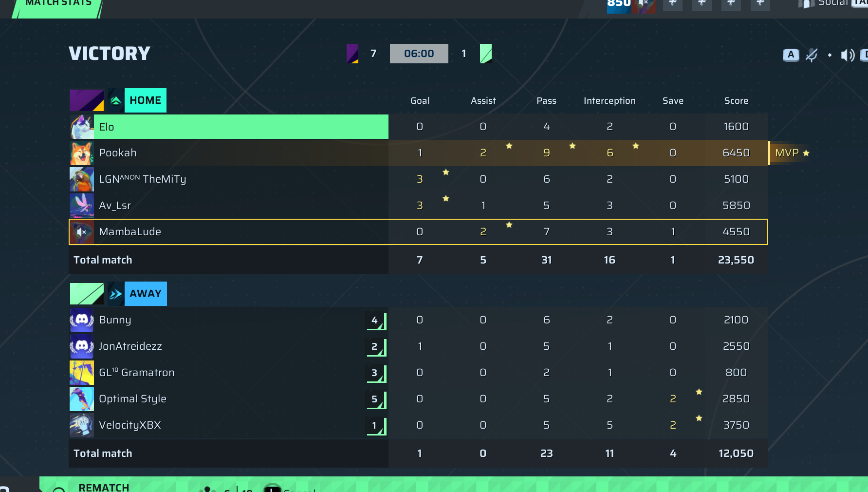The height and width of the screenshot is (492, 868).
Task: Click the A key prompt icon
Action: click(x=791, y=55)
